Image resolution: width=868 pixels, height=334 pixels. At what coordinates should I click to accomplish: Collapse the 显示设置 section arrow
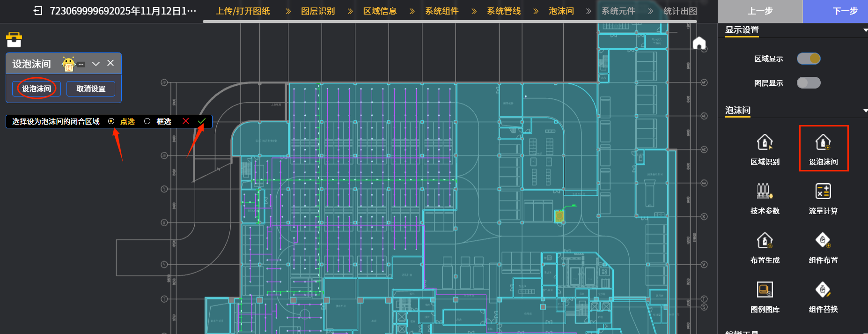865,30
